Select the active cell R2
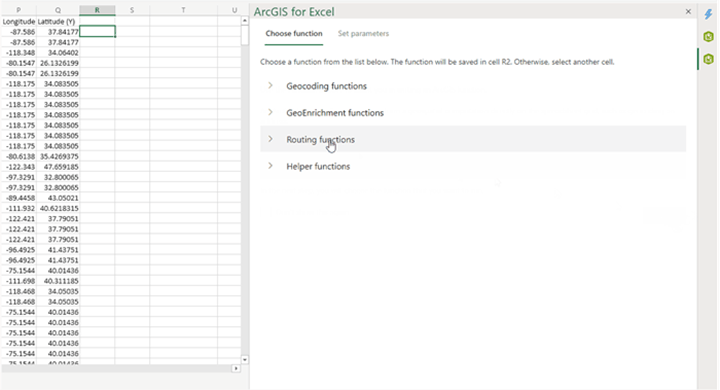Image resolution: width=720 pixels, height=390 pixels. (x=97, y=32)
